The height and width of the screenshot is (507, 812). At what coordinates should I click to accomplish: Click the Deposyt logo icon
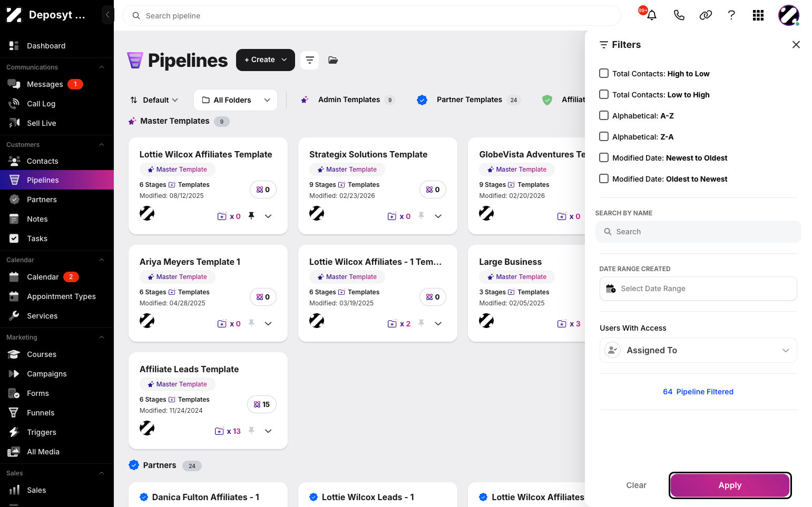(14, 15)
